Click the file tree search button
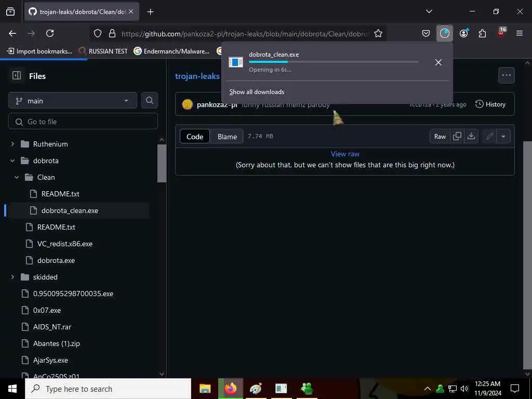This screenshot has height=399, width=532. [149, 100]
